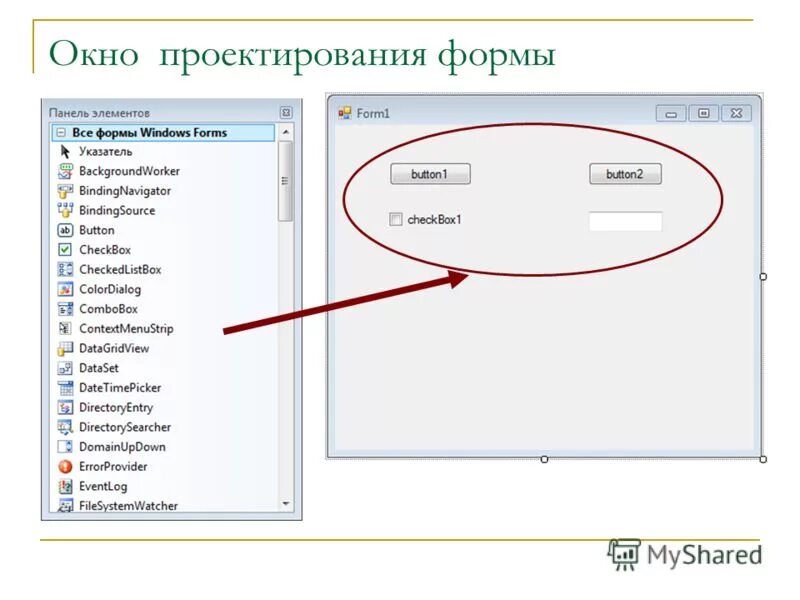Click the Form1 bottom-edge resize handle
The width and height of the screenshot is (800, 600).
pyautogui.click(x=544, y=459)
